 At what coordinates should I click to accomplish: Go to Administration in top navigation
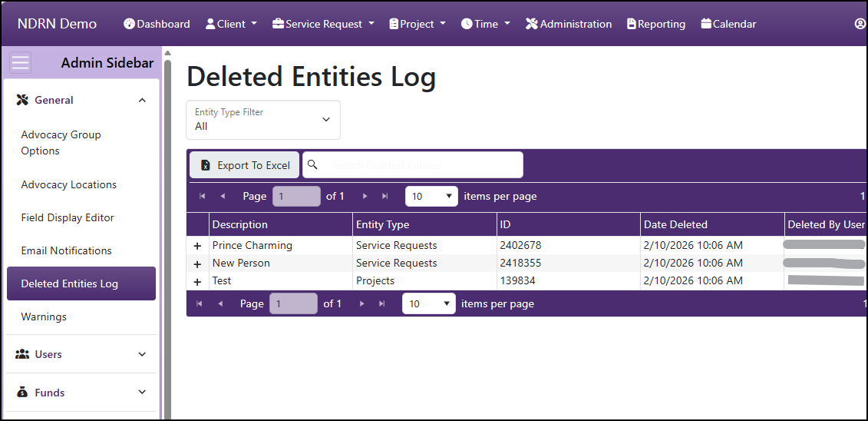click(x=569, y=24)
